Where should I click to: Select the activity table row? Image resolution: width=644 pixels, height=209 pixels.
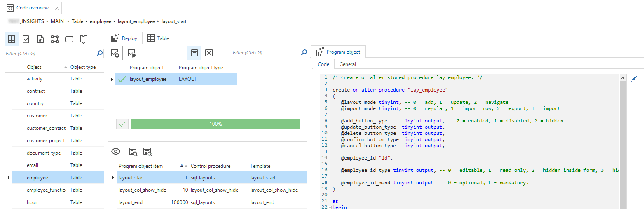58,79
